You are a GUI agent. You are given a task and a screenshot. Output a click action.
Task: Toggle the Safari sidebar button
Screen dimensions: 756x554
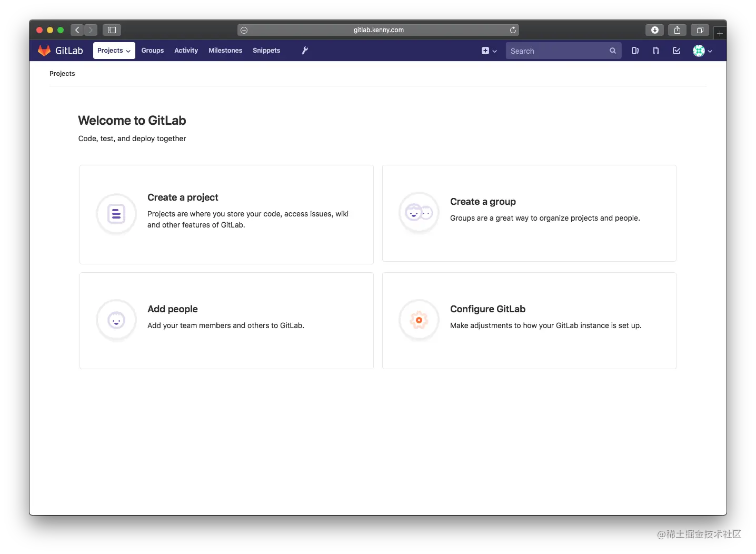click(112, 30)
